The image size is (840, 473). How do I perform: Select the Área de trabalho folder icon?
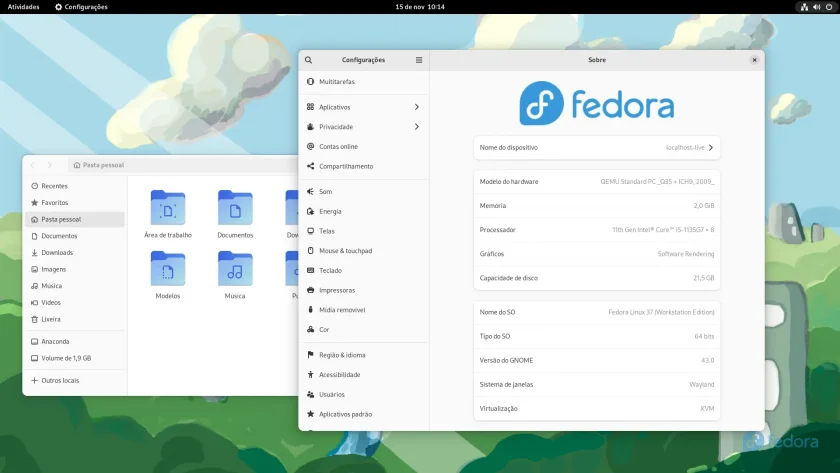(x=168, y=208)
